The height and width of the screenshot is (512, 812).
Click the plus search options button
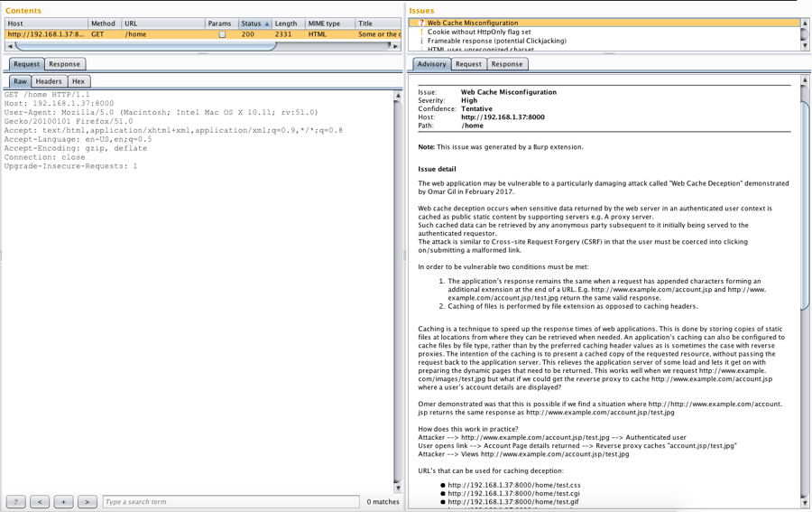click(63, 502)
